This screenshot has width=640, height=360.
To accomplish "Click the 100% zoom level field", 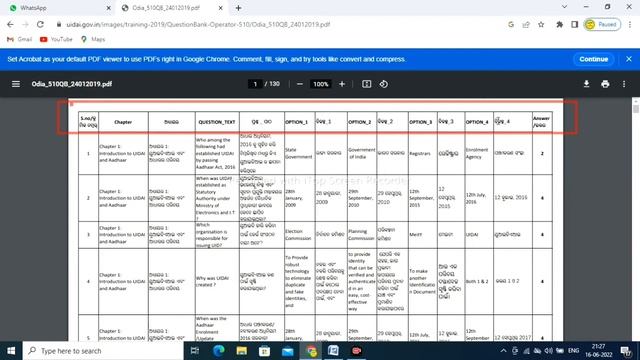I will 320,84.
